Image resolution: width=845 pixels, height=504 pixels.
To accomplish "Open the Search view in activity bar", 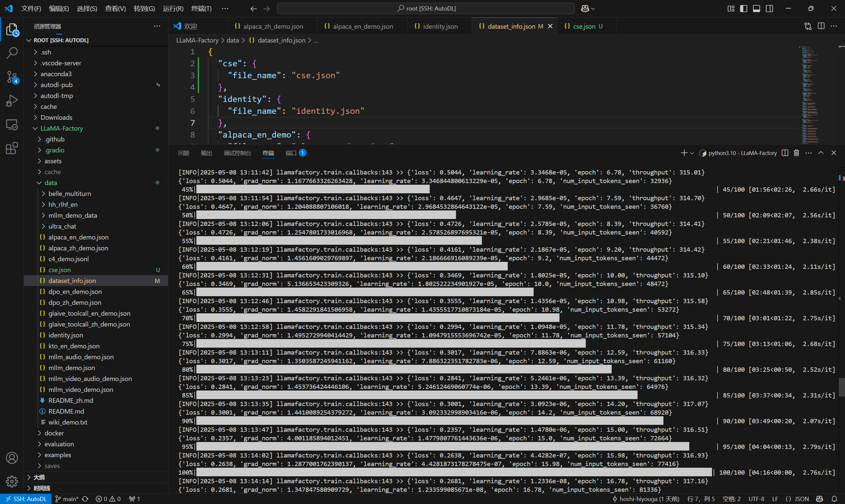I will point(12,53).
